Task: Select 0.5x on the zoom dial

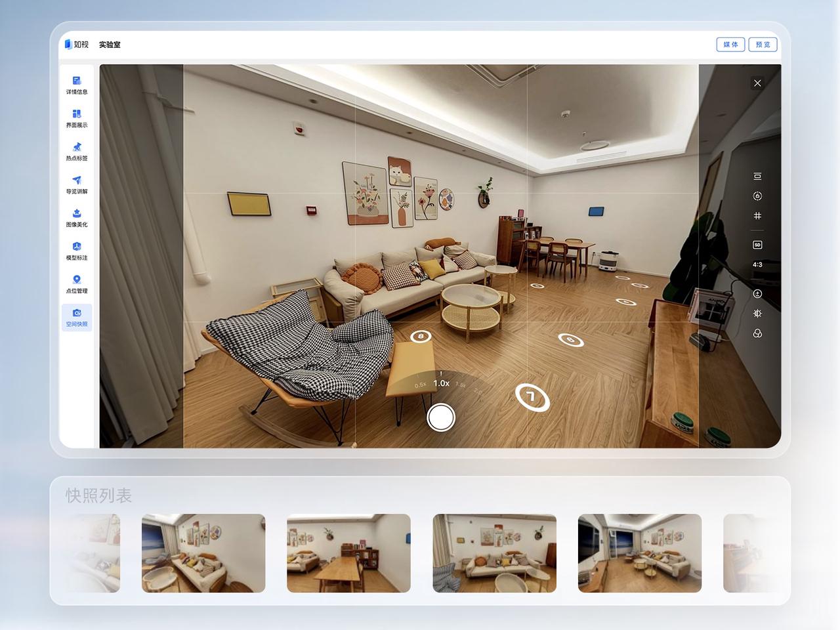Action: 420,385
